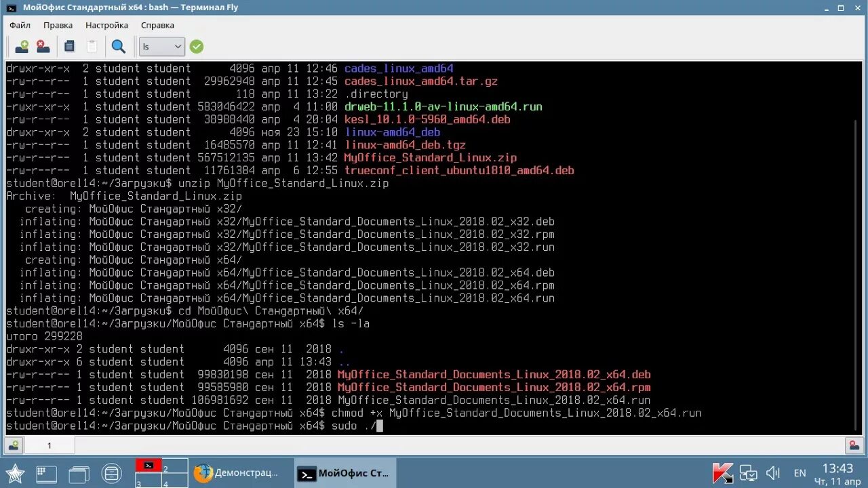Switch to virtual desktop 3 in pager
The height and width of the screenshot is (488, 868).
(149, 481)
